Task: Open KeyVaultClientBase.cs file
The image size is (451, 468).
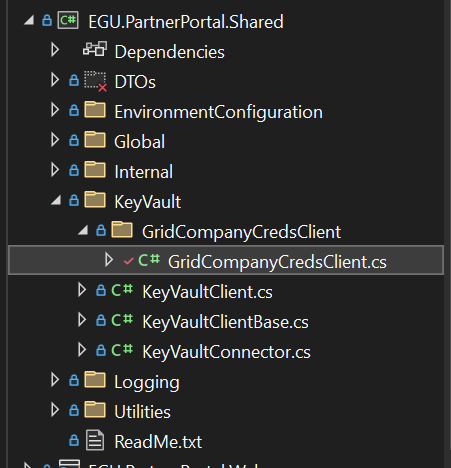Action: click(x=225, y=322)
